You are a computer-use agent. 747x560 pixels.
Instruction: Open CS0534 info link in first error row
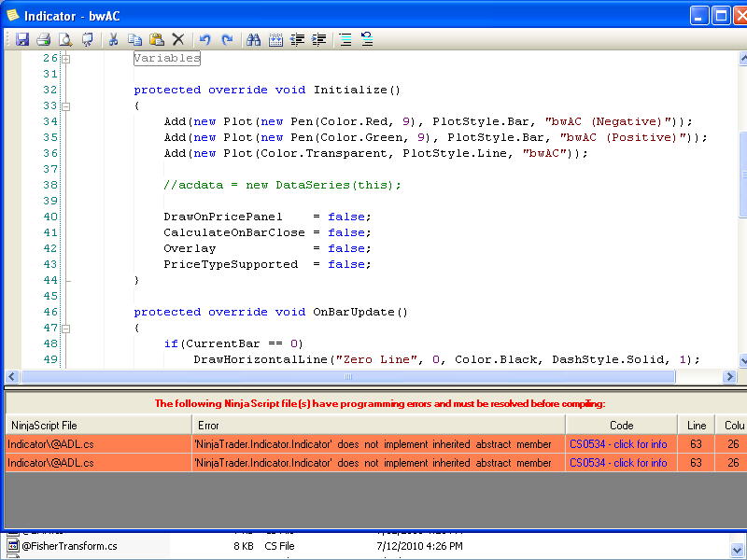click(x=618, y=444)
